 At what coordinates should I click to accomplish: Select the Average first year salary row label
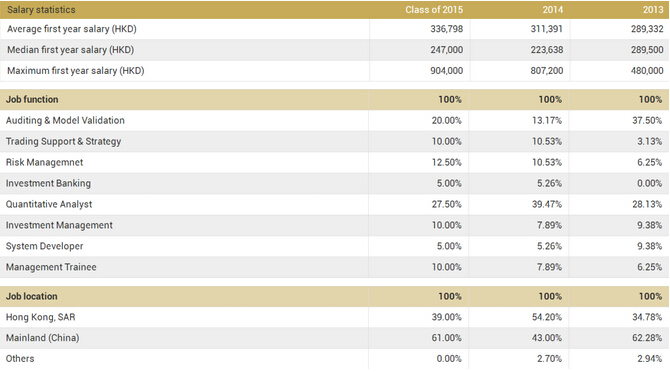(72, 29)
